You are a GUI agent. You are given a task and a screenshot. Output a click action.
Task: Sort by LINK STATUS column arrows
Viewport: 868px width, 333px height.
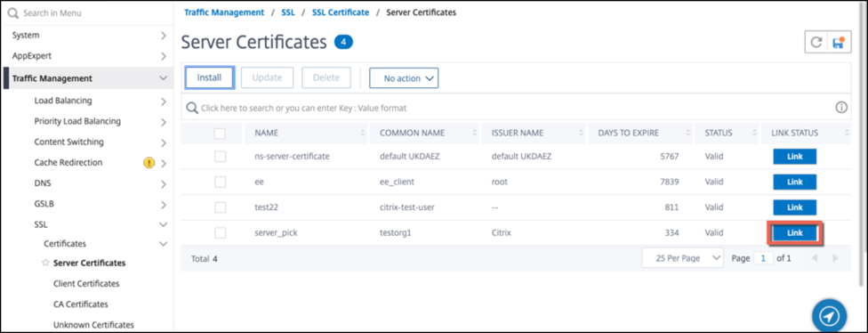pos(847,133)
